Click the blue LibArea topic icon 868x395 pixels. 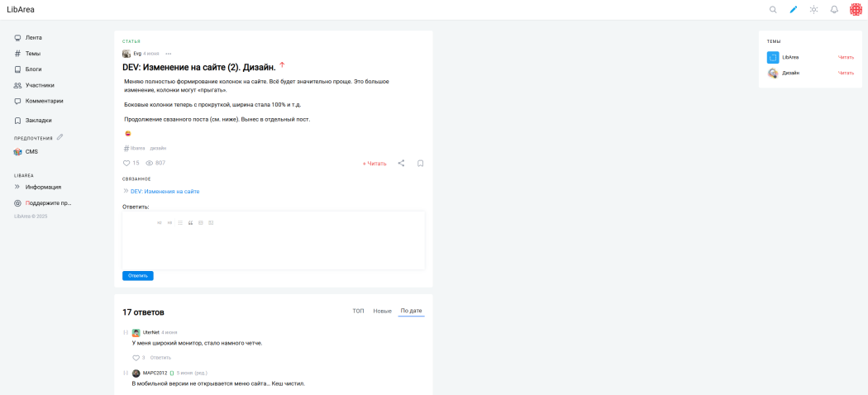(x=773, y=57)
